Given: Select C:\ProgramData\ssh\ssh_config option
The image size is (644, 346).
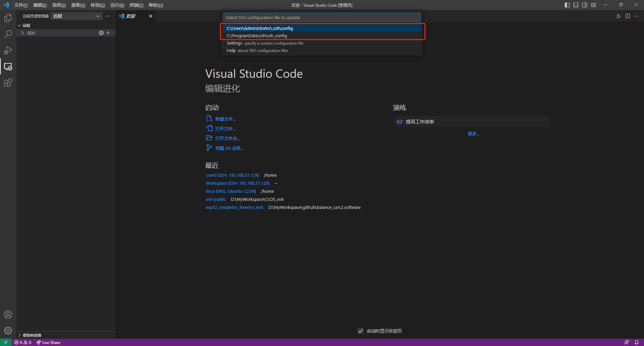Looking at the screenshot, I should point(257,36).
